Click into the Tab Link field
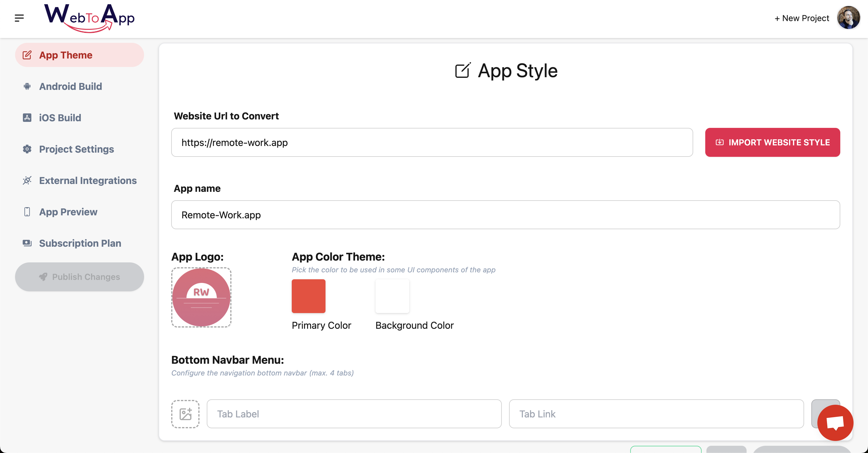This screenshot has height=453, width=868. tap(656, 414)
